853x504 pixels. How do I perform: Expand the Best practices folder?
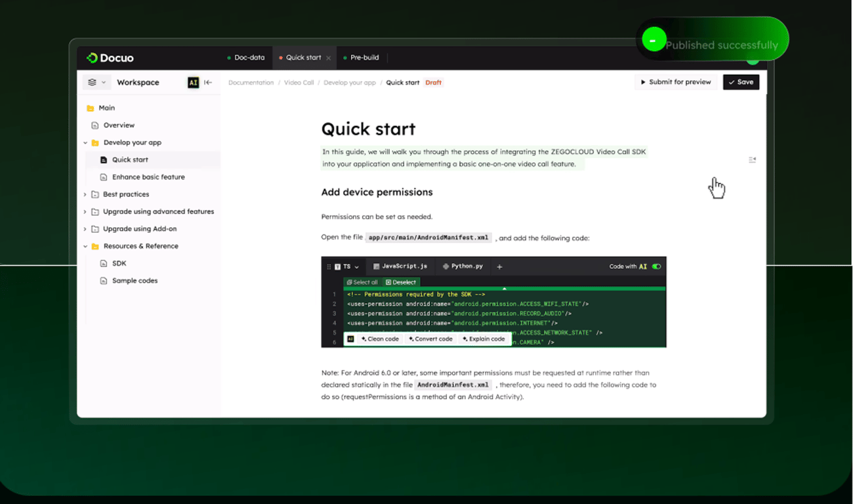pos(85,194)
